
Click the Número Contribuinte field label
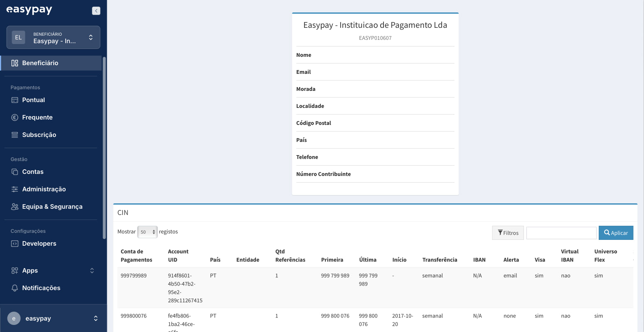pyautogui.click(x=323, y=174)
